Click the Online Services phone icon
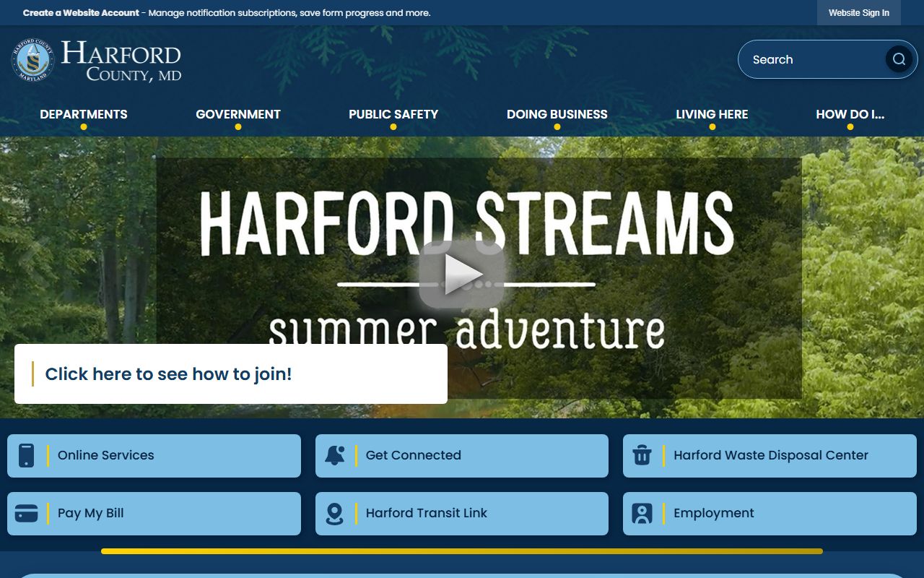This screenshot has height=578, width=924. (x=26, y=456)
